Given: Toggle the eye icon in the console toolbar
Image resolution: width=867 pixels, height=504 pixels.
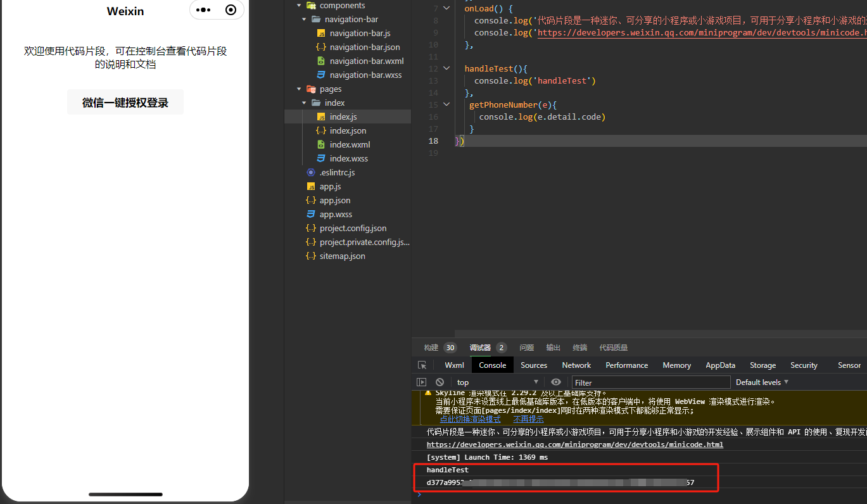Looking at the screenshot, I should [556, 382].
